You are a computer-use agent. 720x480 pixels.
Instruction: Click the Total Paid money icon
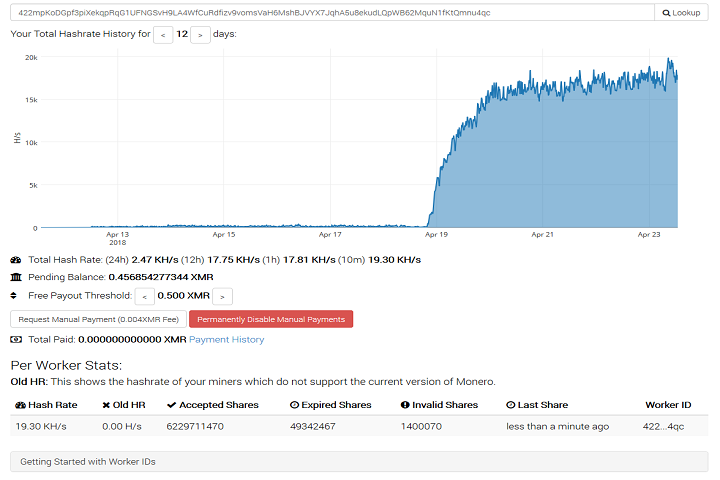pyautogui.click(x=16, y=339)
